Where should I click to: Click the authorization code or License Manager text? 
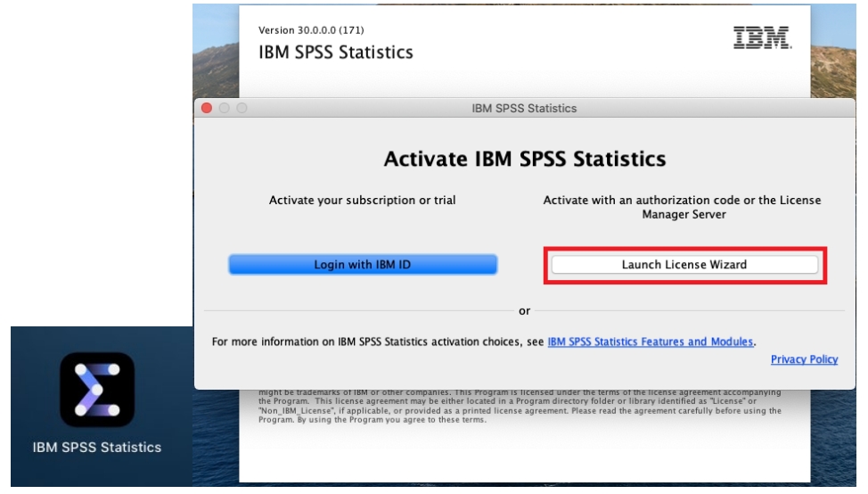(x=682, y=207)
